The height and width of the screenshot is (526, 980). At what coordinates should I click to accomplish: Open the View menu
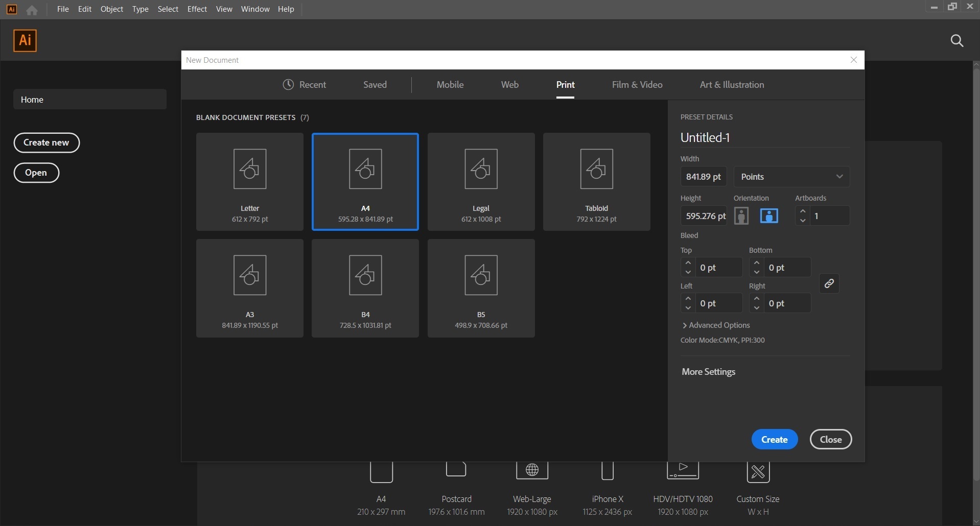coord(224,9)
